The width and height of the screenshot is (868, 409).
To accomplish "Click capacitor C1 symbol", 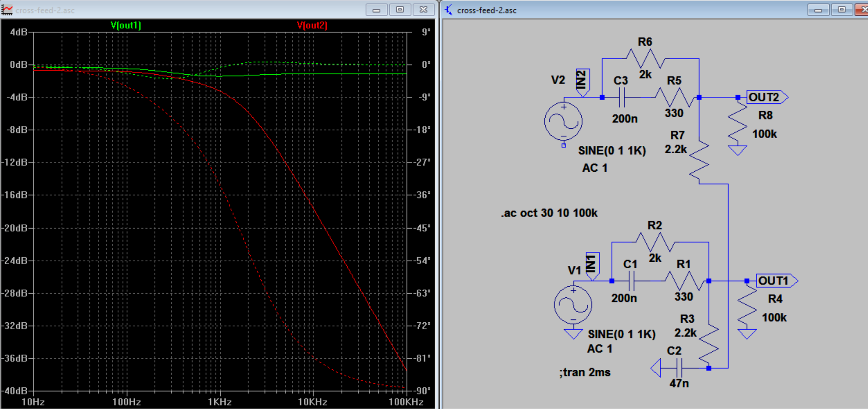I will click(x=632, y=281).
